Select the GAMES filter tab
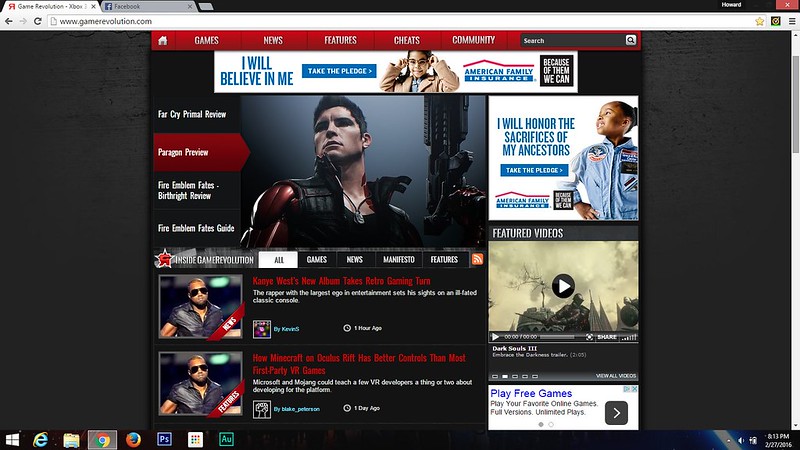This screenshot has width=800, height=450. (317, 260)
